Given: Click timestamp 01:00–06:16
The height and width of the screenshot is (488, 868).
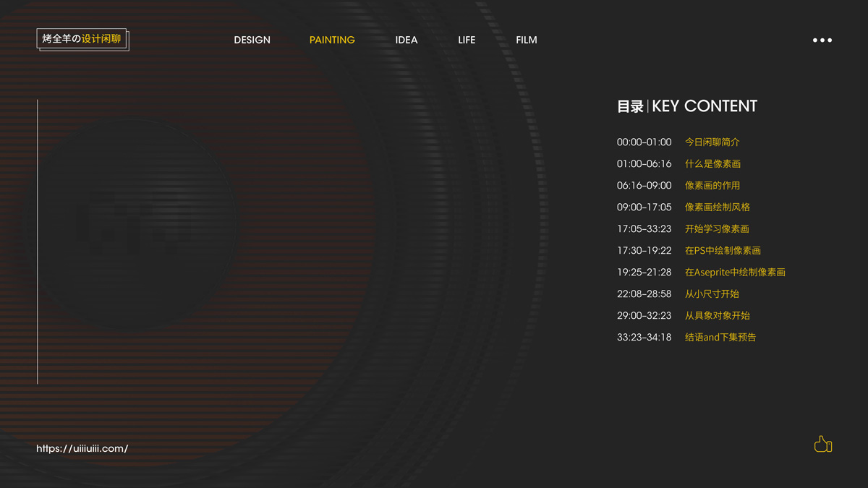Looking at the screenshot, I should click(644, 163).
